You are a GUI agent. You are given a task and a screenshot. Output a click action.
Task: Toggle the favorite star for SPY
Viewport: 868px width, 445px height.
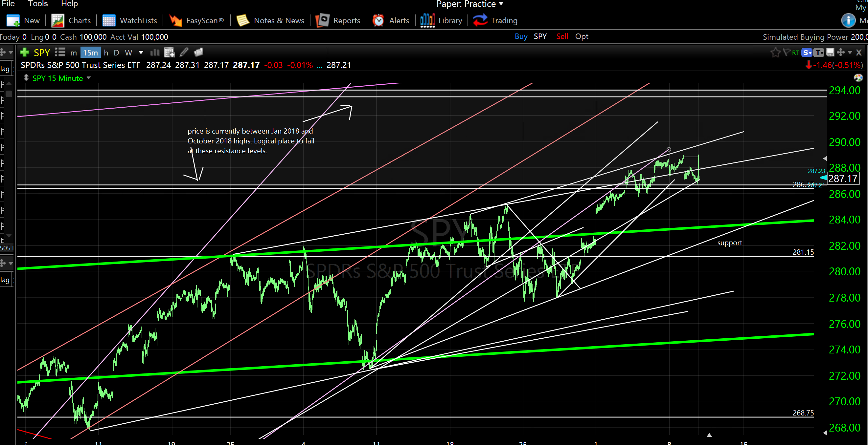tap(775, 52)
